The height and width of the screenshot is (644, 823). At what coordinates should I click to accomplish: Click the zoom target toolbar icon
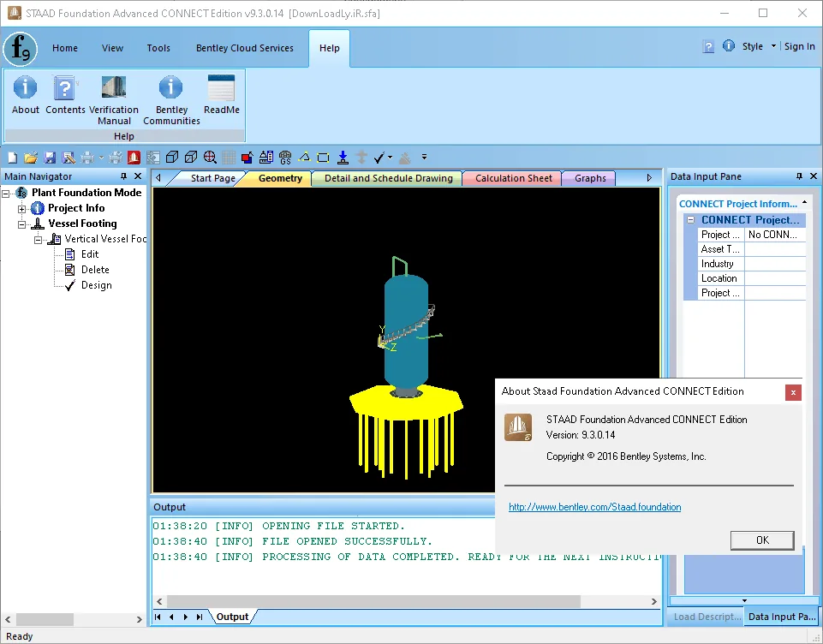pyautogui.click(x=210, y=157)
